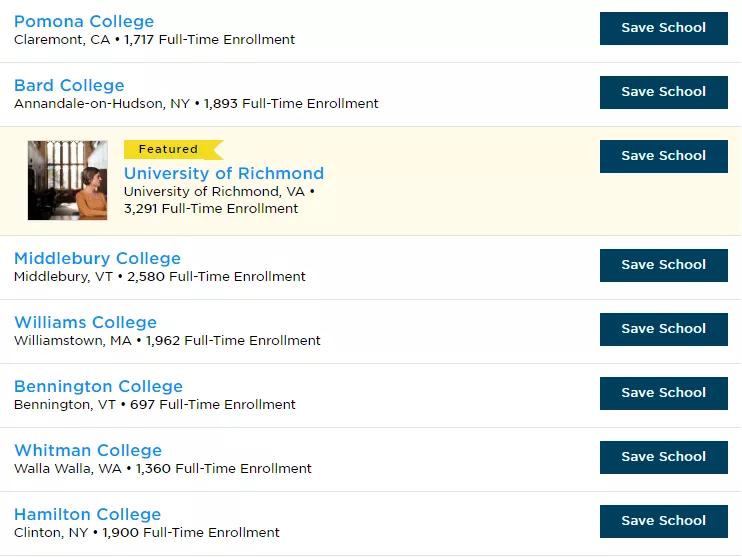This screenshot has width=742, height=557.
Task: Save Hamilton College school
Action: pyautogui.click(x=663, y=521)
